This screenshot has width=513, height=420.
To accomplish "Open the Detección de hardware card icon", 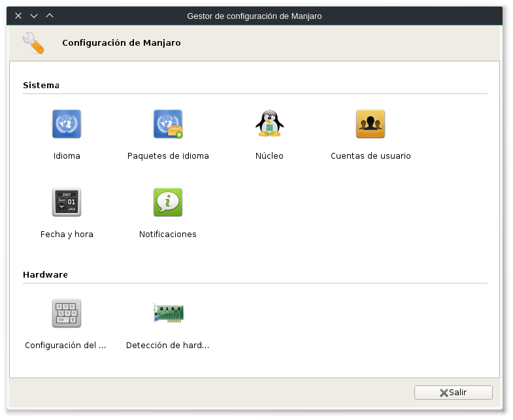I will coord(168,313).
